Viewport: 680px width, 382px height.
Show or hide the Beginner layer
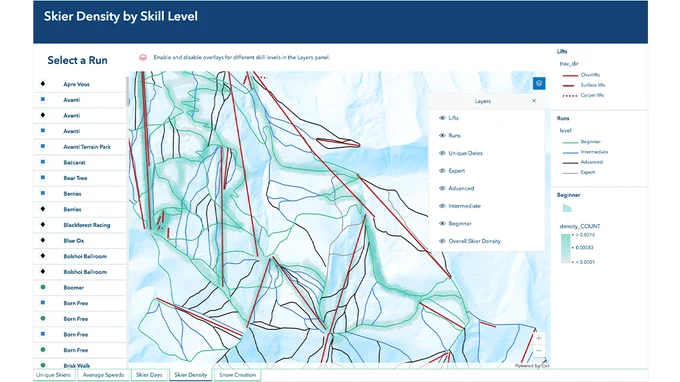pos(442,224)
